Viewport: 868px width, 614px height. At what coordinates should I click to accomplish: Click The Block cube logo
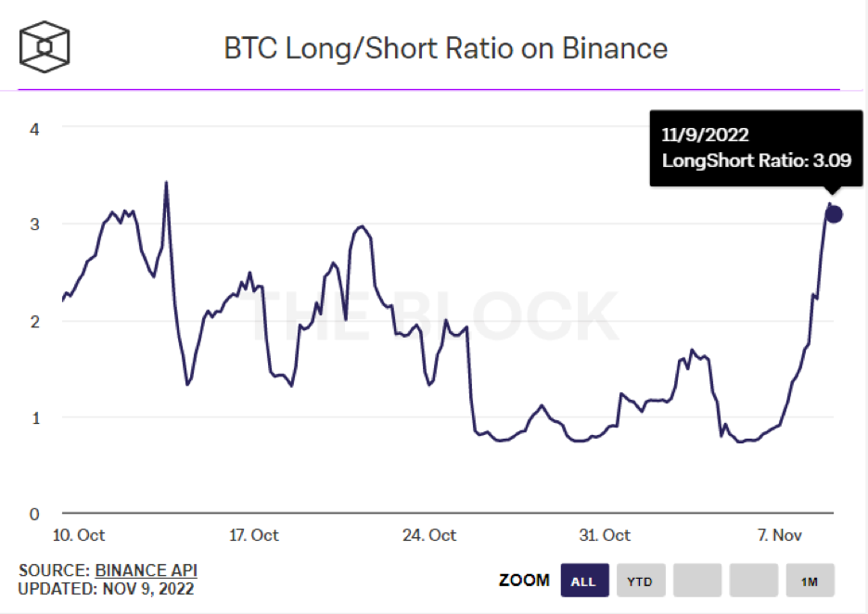tap(45, 45)
